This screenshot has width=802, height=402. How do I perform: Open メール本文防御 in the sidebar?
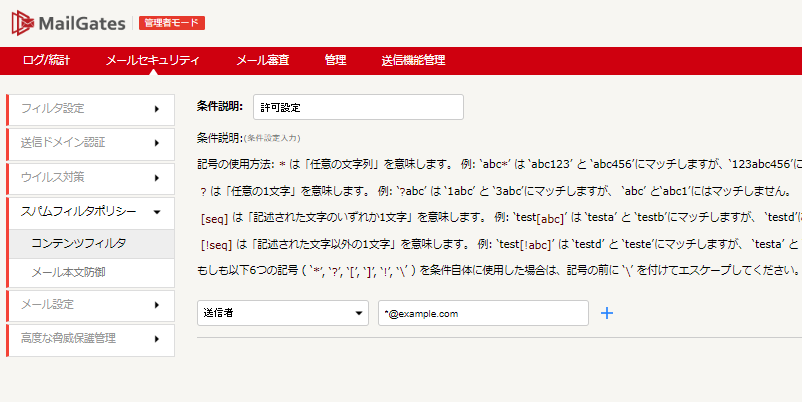tap(92, 273)
